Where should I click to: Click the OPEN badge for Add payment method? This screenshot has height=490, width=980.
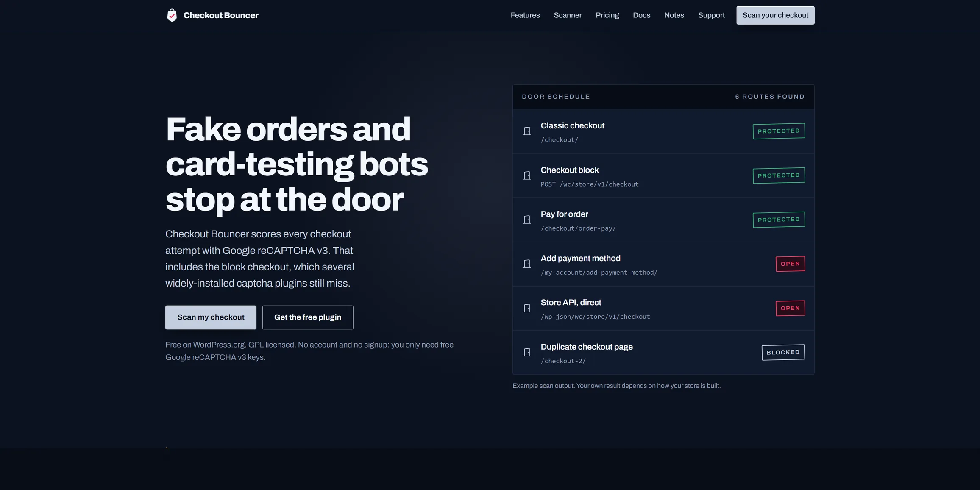click(790, 264)
